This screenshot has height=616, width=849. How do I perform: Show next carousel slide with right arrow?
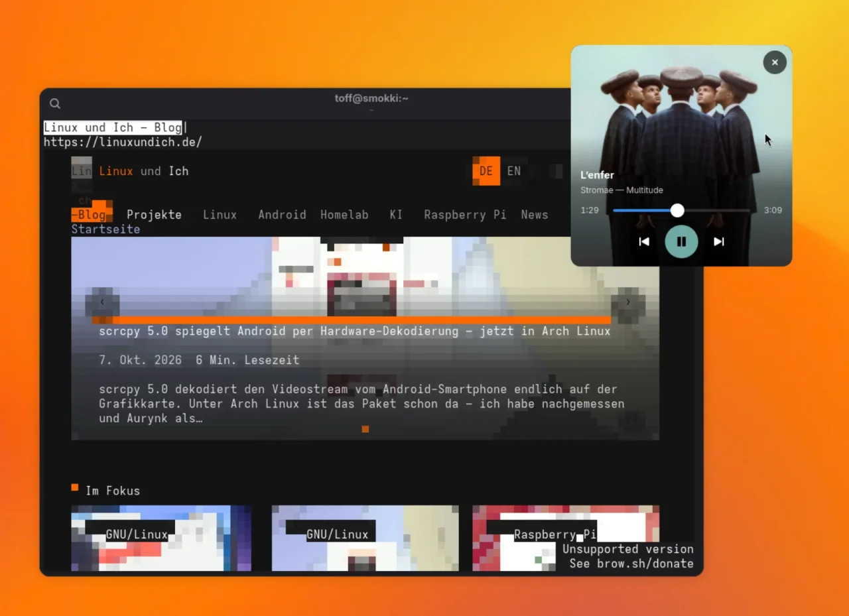[x=628, y=302]
